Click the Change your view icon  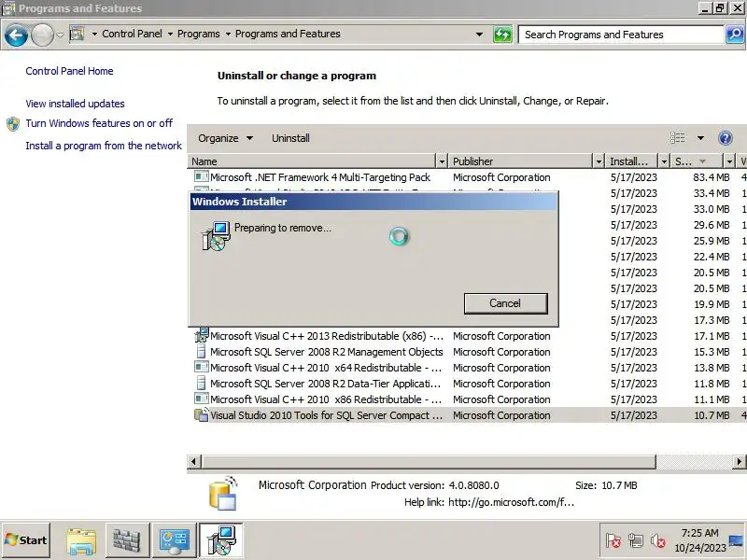pyautogui.click(x=678, y=138)
